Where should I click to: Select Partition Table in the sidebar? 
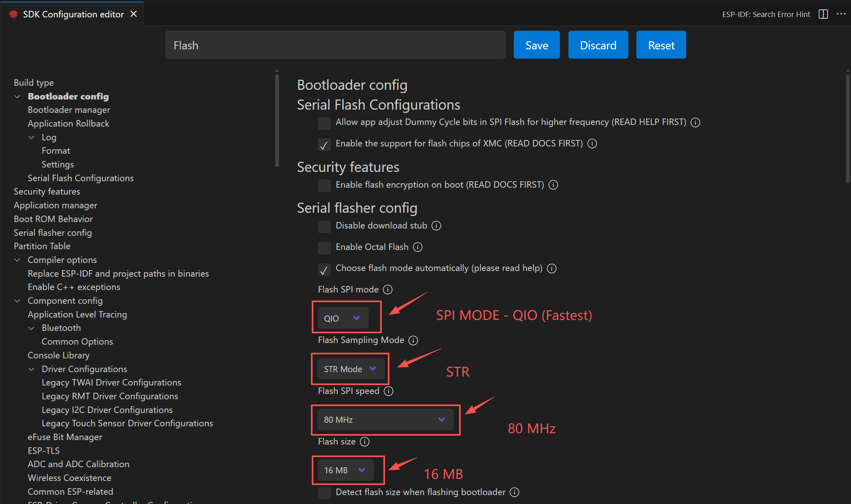point(42,246)
